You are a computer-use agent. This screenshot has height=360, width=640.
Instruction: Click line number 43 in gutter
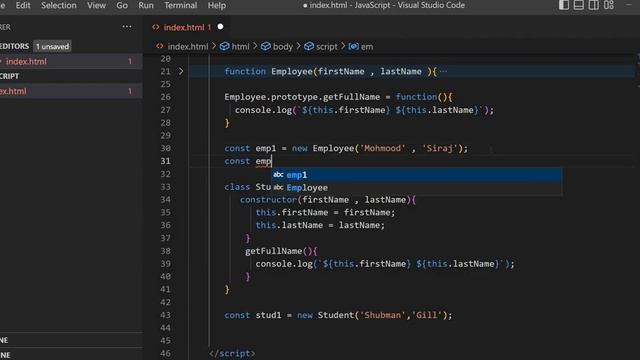tap(165, 315)
